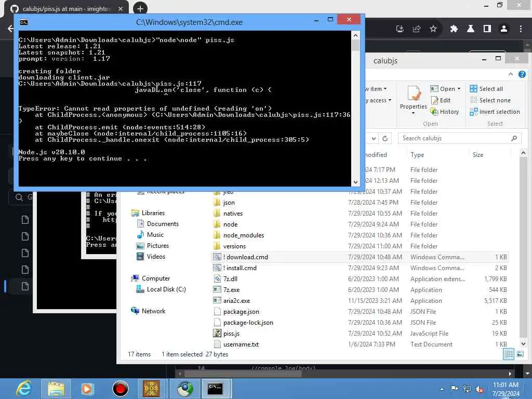Close the calubjs/piss.js browser tab
This screenshot has height=399, width=532.
coord(121,9)
